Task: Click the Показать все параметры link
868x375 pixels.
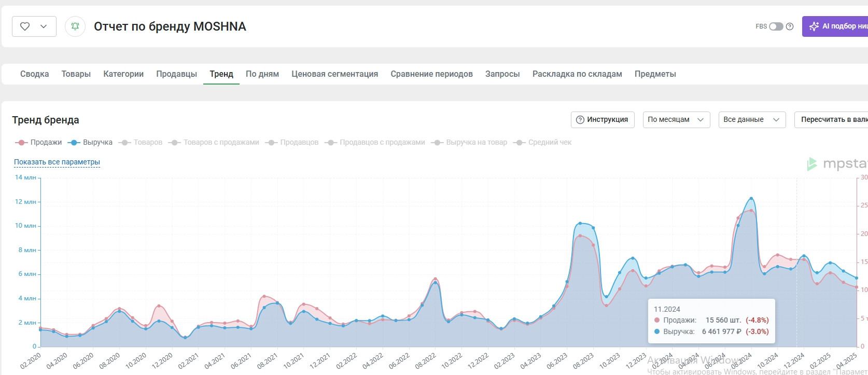Action: [57, 162]
